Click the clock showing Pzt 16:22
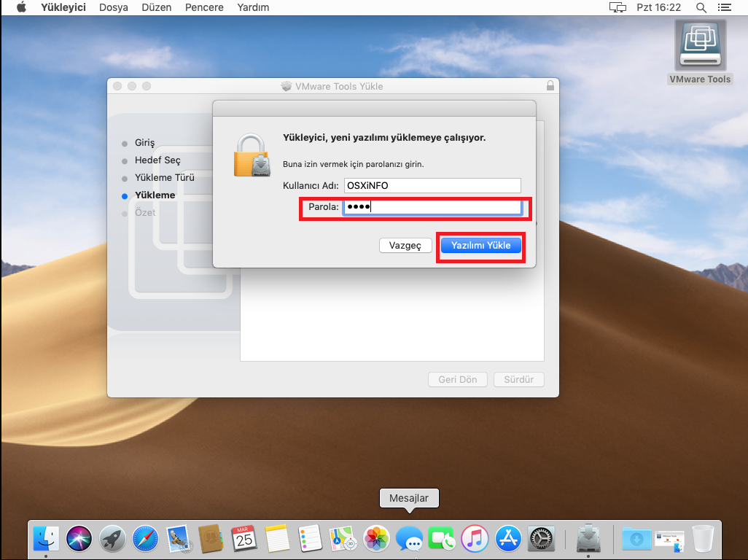Image resolution: width=748 pixels, height=560 pixels. [659, 7]
